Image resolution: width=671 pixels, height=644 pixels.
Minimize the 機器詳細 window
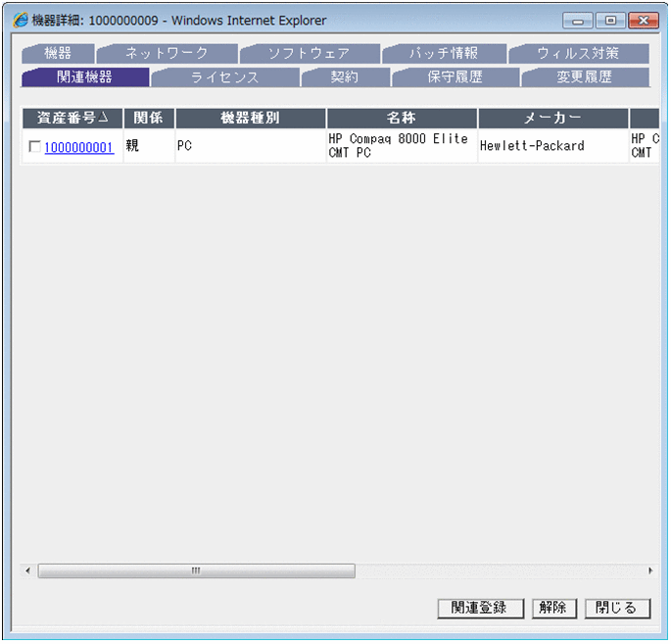tap(578, 21)
